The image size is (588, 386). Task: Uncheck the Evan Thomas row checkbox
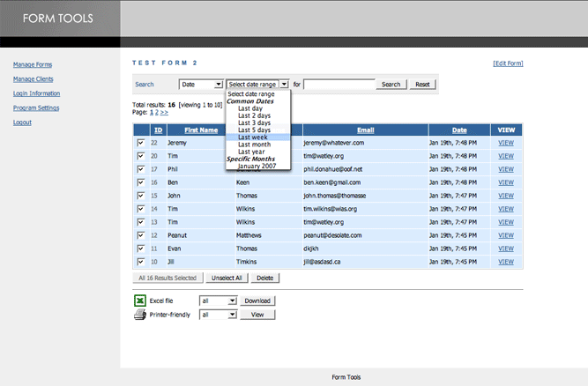[x=141, y=249]
